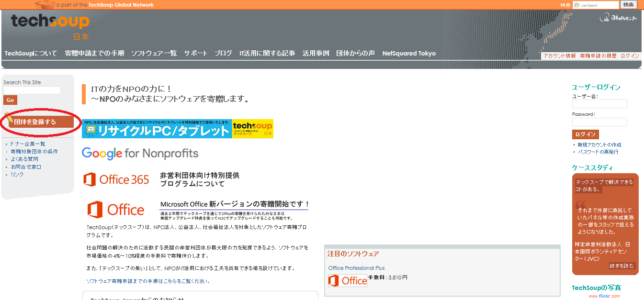Open the リサイクルPC/タブレット banner
This screenshot has width=644, height=300.
click(178, 129)
